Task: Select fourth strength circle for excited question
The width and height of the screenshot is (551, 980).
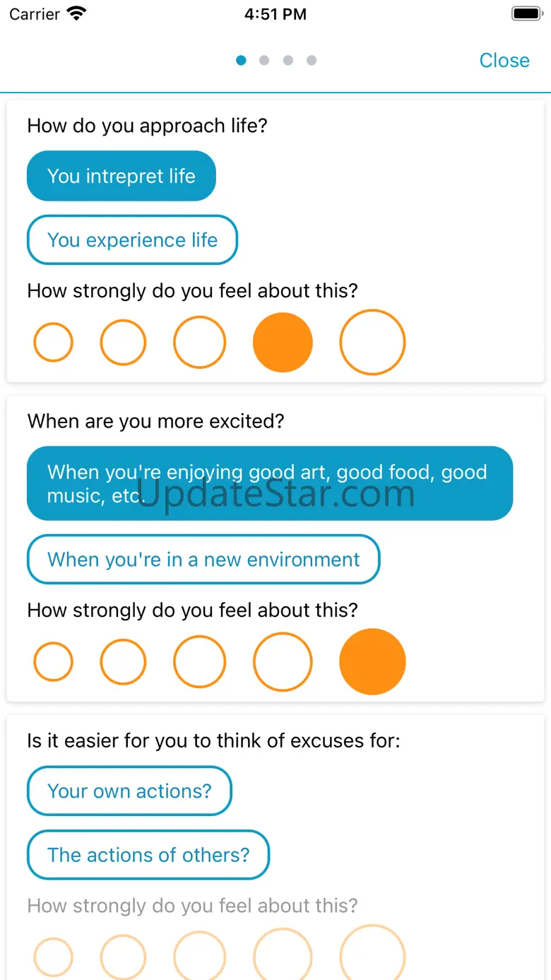Action: 283,662
